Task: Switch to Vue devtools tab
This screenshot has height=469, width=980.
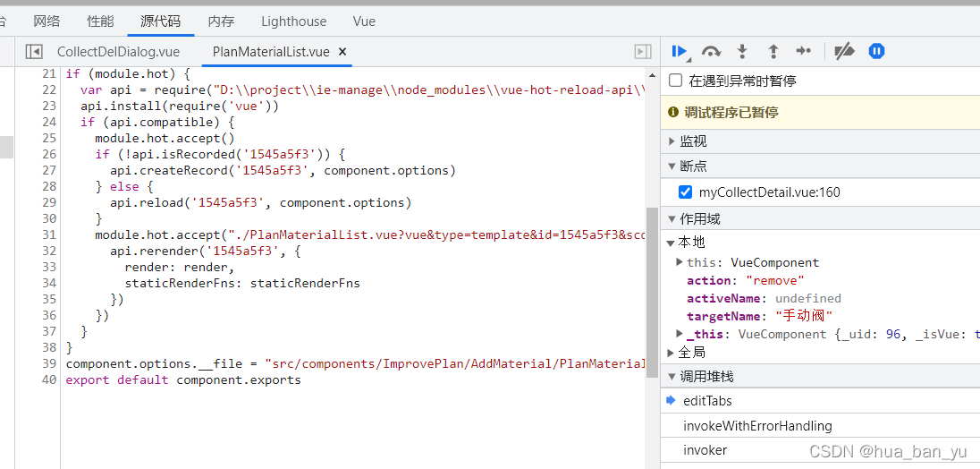Action: [365, 21]
